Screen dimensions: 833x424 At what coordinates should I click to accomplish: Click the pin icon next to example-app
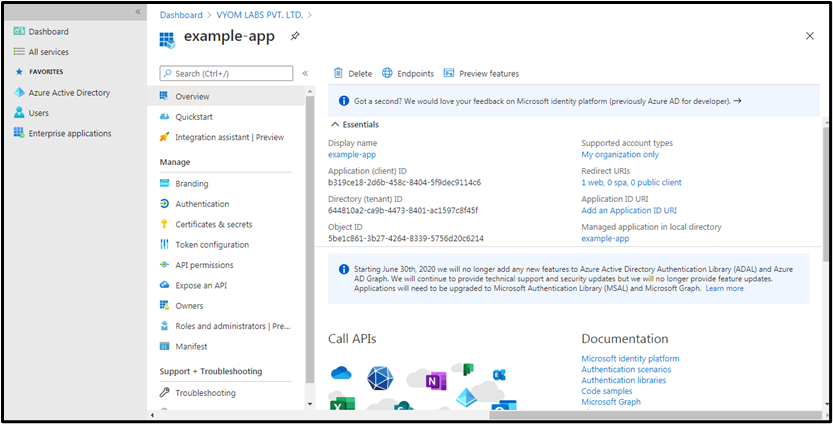pyautogui.click(x=295, y=36)
